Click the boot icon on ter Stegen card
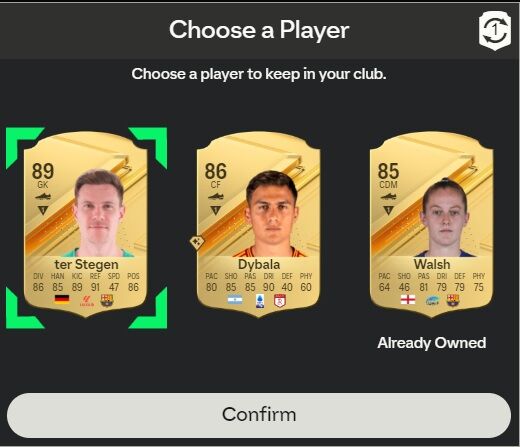This screenshot has height=447, width=520. (x=43, y=196)
